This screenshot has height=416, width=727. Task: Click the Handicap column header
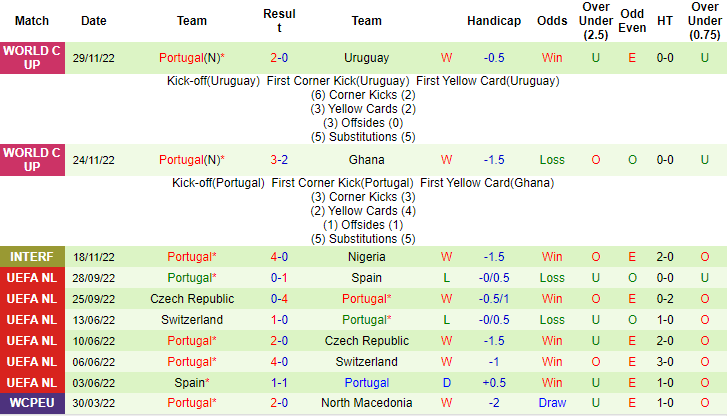click(x=494, y=20)
